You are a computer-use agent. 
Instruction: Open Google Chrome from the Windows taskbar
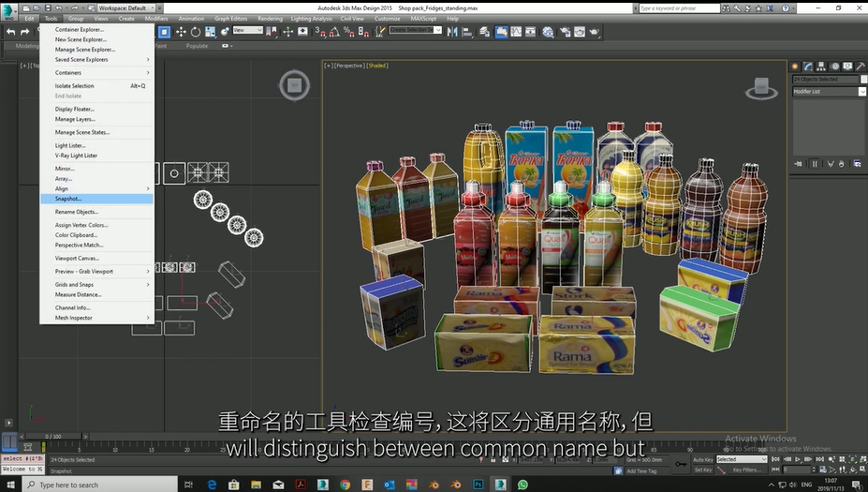coord(345,485)
